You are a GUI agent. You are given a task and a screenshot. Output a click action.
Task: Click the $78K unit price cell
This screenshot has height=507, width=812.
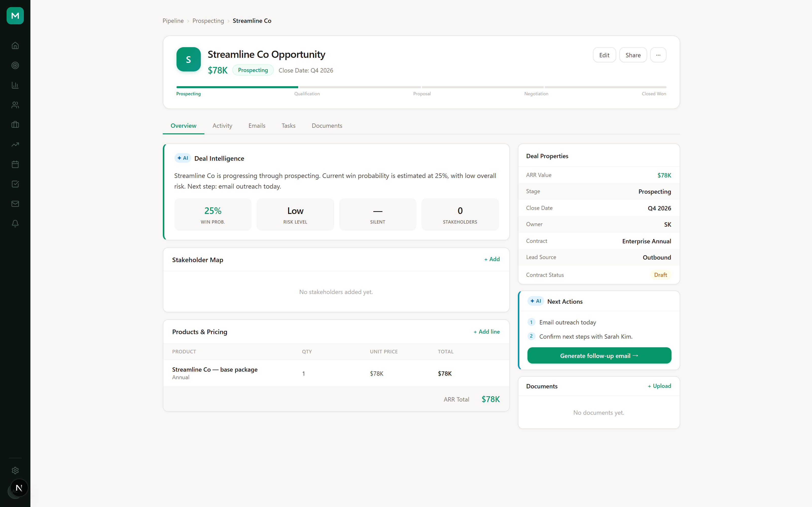(377, 374)
